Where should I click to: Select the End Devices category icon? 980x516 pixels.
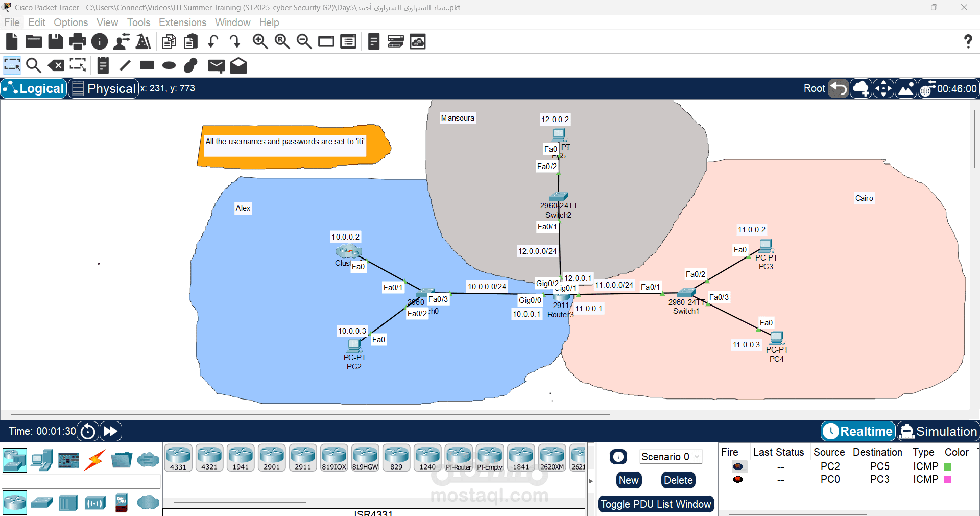click(42, 460)
